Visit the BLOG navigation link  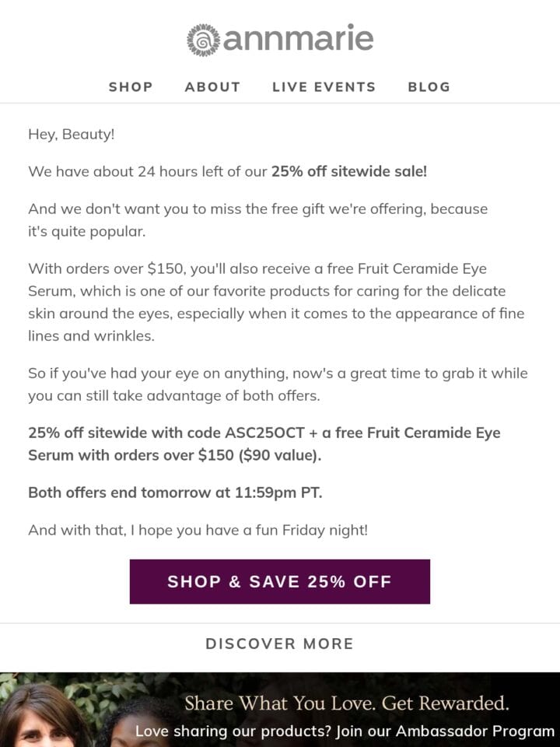coord(429,86)
